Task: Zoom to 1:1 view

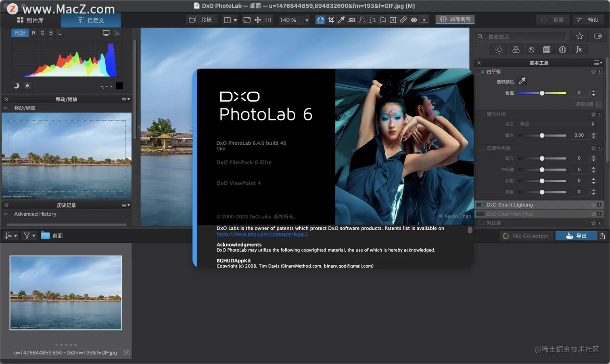Action: [268, 20]
